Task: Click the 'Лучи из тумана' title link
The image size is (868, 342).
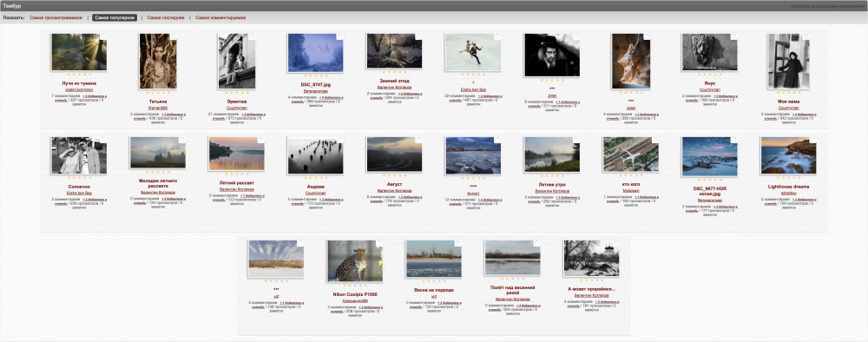Action: point(79,83)
